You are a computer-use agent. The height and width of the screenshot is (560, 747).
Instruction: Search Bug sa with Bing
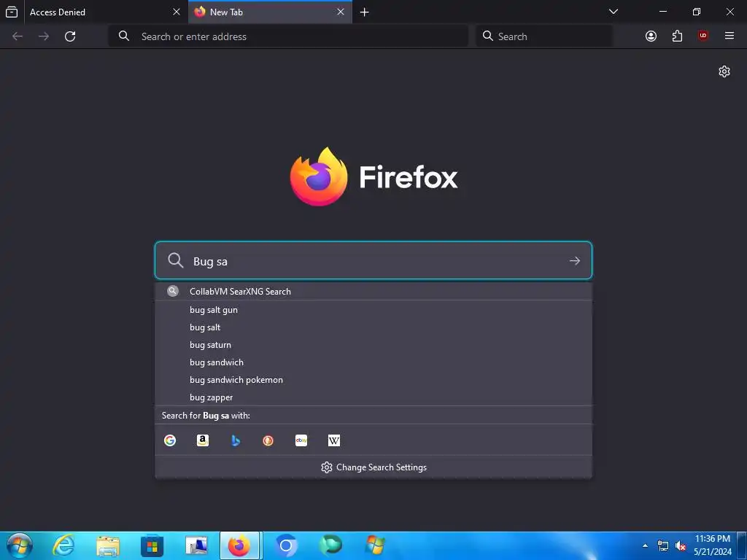[x=236, y=440]
